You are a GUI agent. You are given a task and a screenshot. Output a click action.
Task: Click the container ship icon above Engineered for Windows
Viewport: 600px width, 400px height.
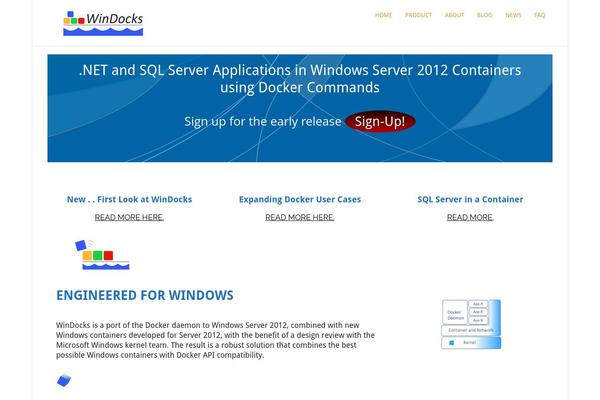102,255
